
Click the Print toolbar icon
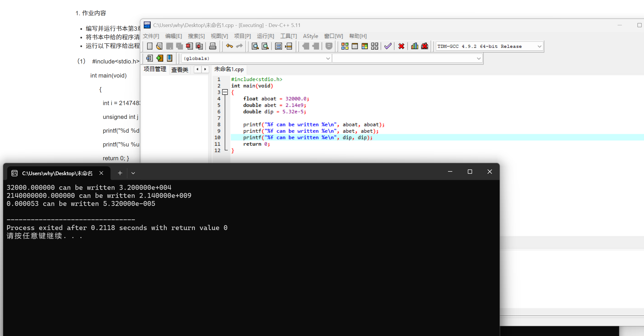tap(213, 46)
